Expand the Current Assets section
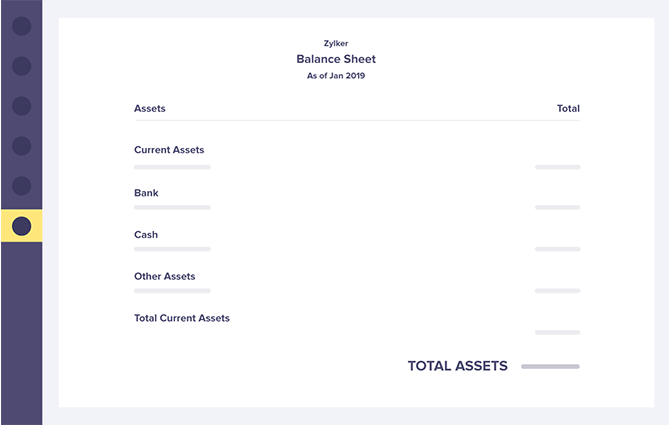 coord(169,150)
